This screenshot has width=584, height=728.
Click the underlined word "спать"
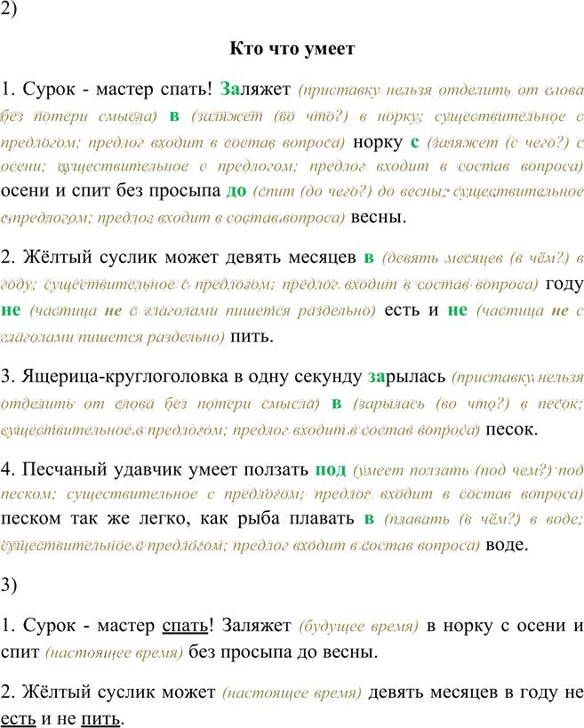(x=185, y=626)
